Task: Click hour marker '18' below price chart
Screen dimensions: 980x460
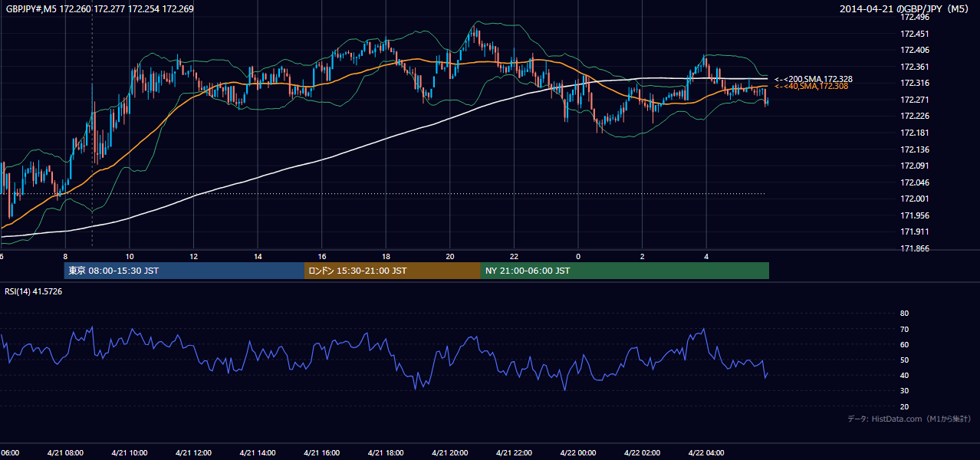Action: 386,256
